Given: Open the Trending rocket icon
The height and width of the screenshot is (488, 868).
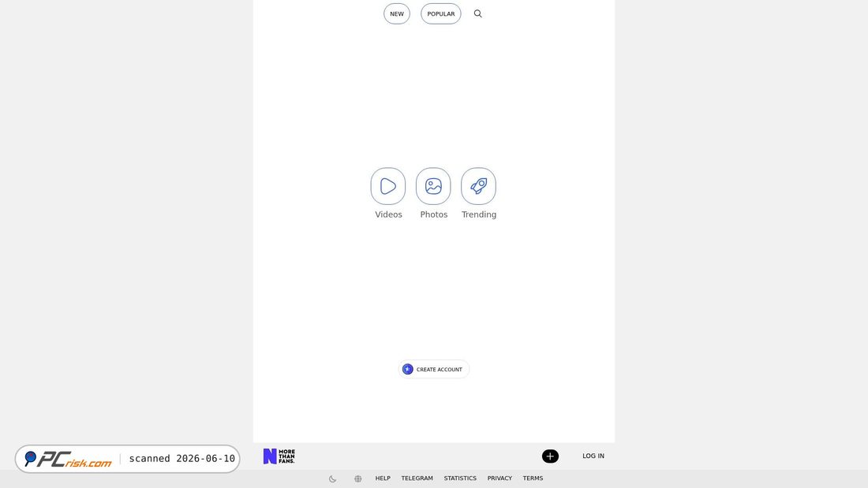Looking at the screenshot, I should point(479,186).
